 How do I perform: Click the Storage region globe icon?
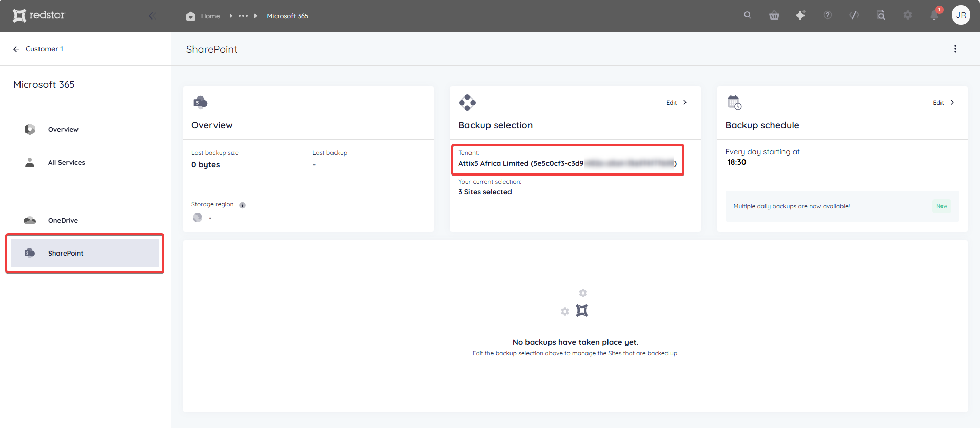[x=198, y=218]
